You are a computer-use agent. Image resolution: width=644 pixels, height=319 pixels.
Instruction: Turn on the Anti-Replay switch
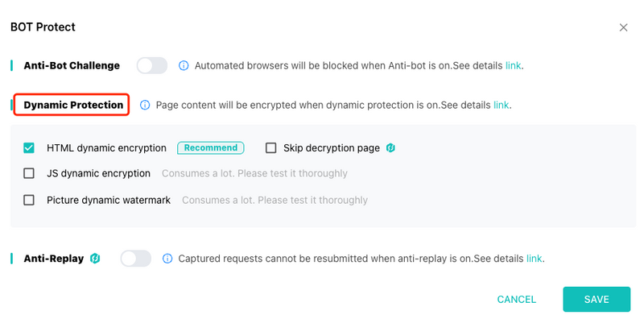135,259
